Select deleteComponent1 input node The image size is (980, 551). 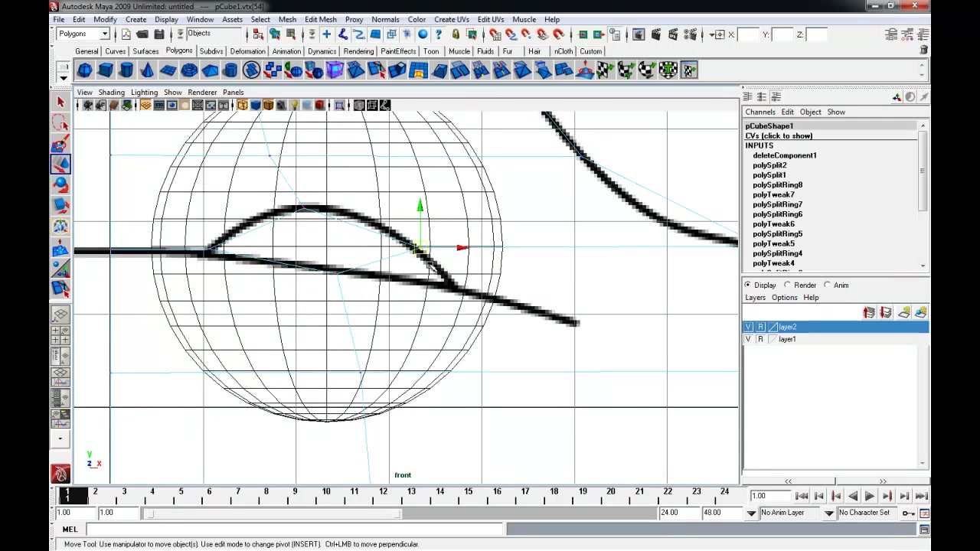coord(784,155)
